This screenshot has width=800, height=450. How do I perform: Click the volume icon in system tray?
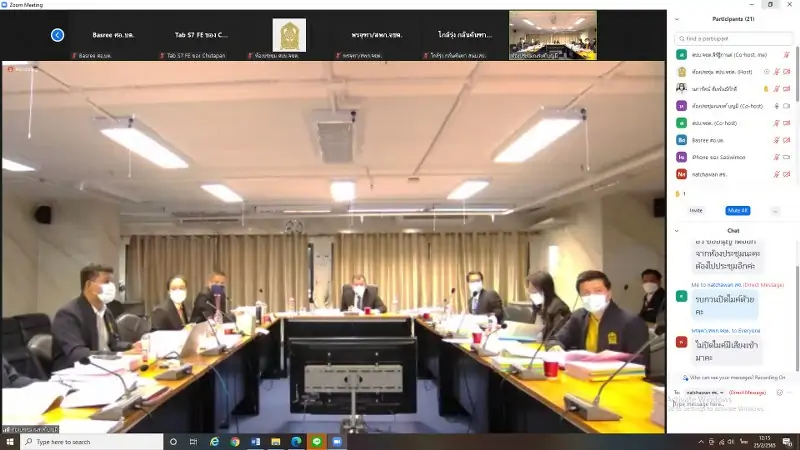[731, 442]
